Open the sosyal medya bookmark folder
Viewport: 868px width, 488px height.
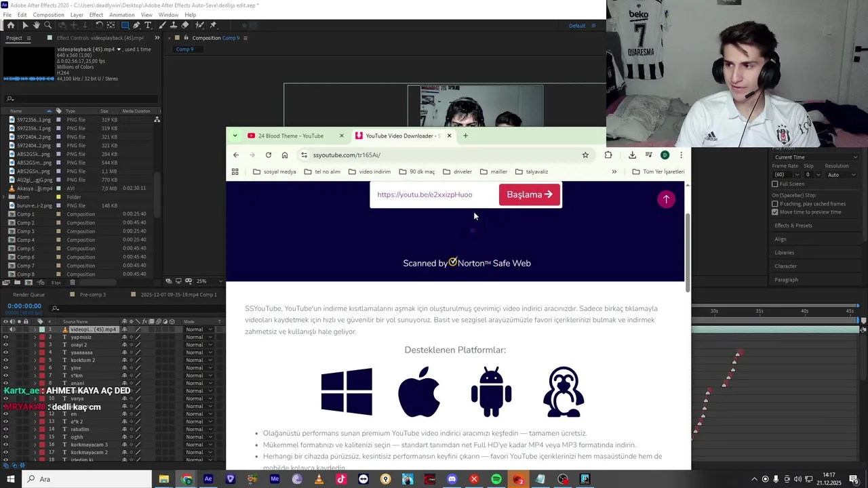pyautogui.click(x=275, y=171)
